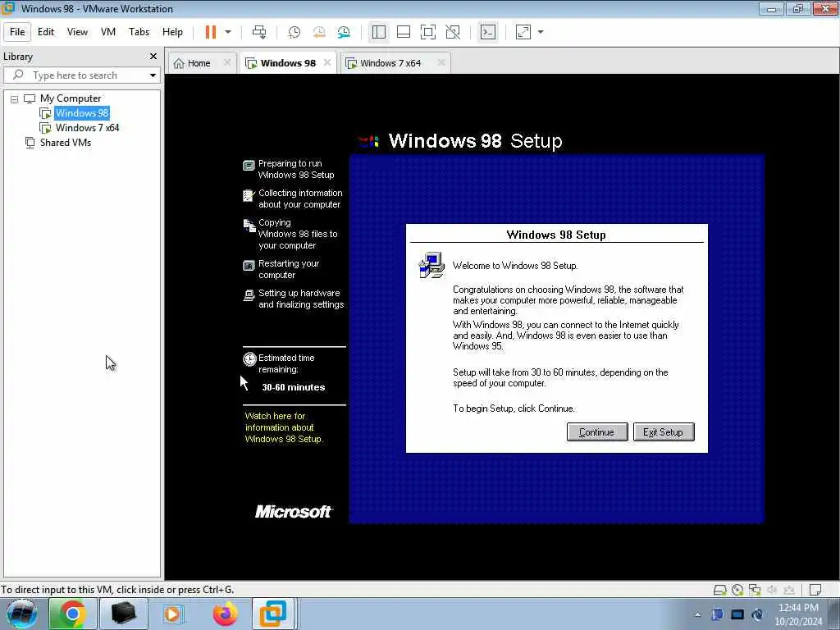Click the 30-60 minutes estimate text
This screenshot has height=630, width=840.
click(293, 387)
